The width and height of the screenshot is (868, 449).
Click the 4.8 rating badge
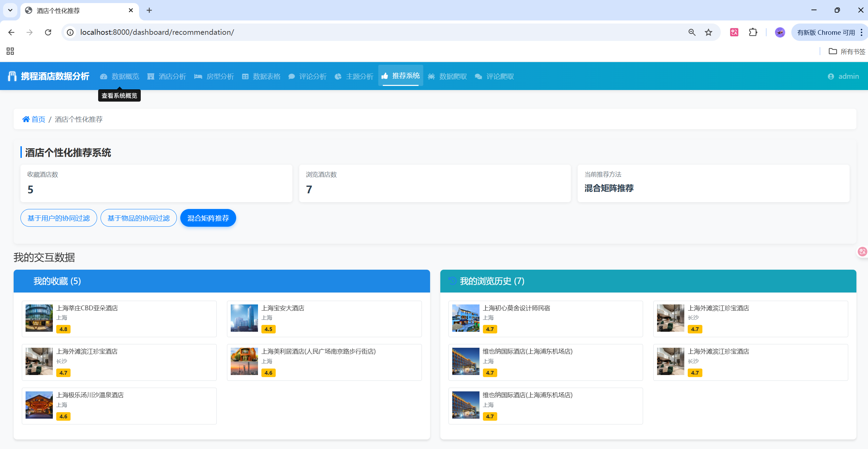[63, 329]
